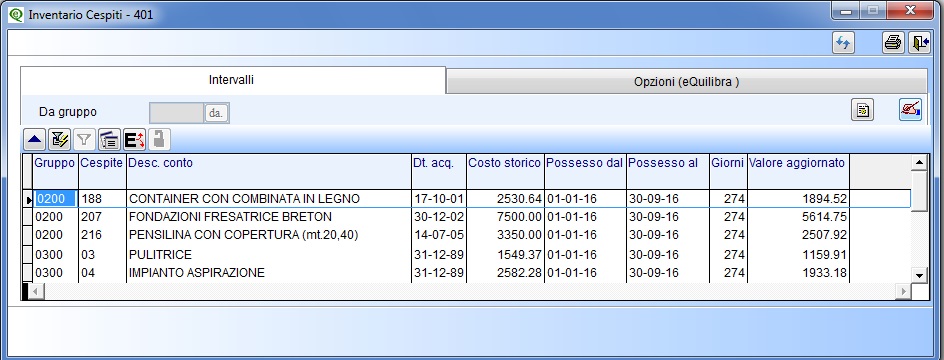The image size is (944, 360).
Task: Click the eQuilibra Q icon in title bar
Action: coord(16,14)
